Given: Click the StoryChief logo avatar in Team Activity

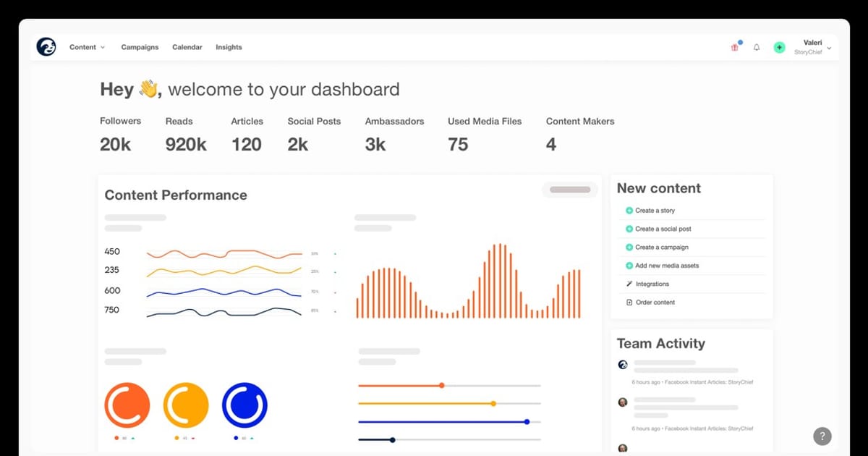Looking at the screenshot, I should point(623,365).
